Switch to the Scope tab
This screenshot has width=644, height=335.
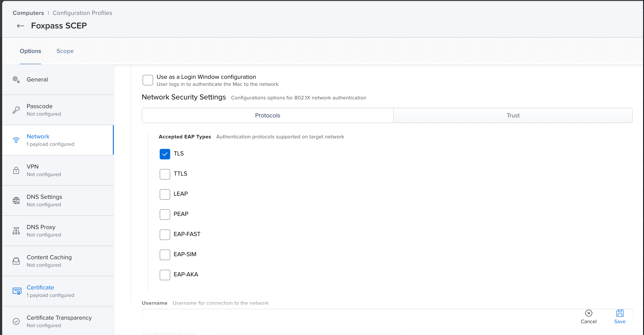(x=65, y=51)
